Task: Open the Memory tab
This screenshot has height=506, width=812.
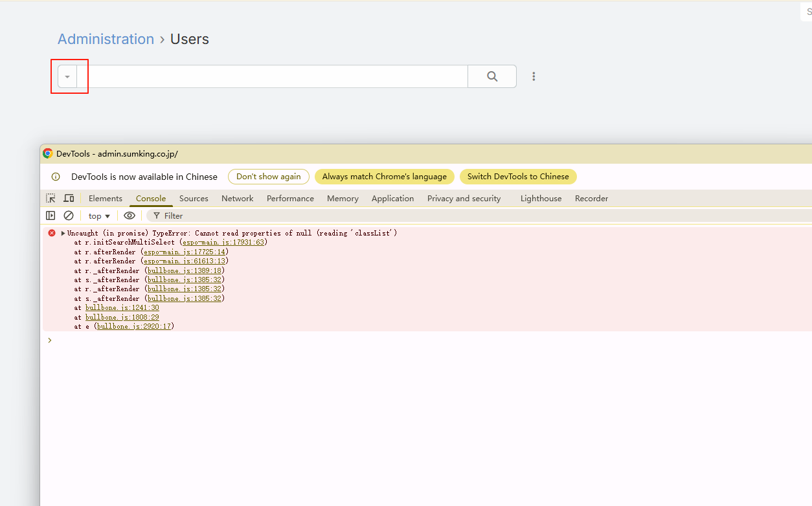Action: pos(343,198)
